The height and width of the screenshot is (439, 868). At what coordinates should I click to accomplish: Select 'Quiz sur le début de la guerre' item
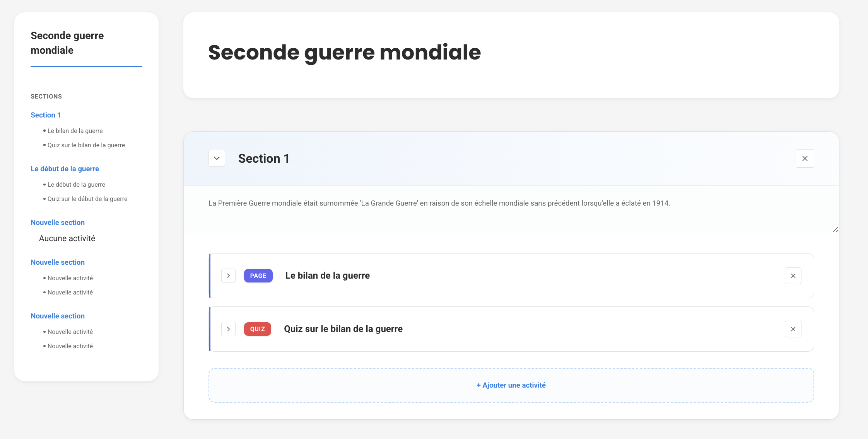tap(87, 199)
